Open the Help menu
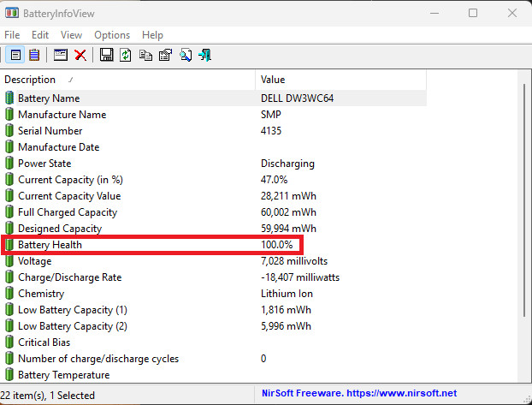 [152, 35]
